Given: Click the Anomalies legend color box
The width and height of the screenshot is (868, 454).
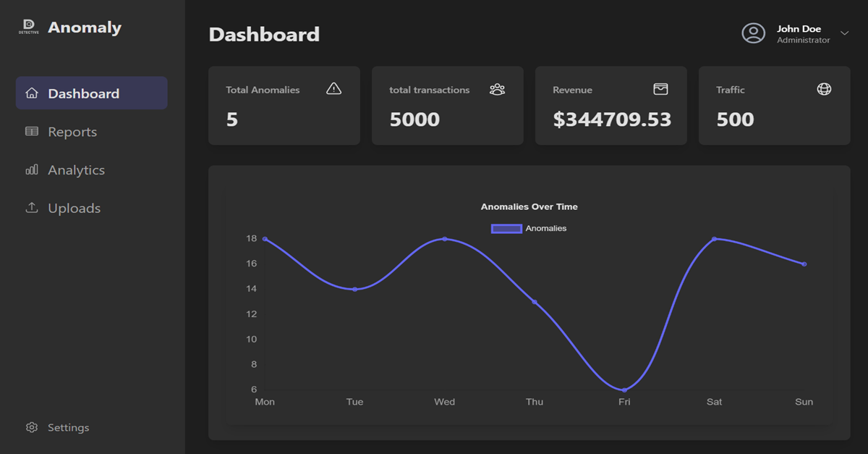Looking at the screenshot, I should tap(506, 229).
